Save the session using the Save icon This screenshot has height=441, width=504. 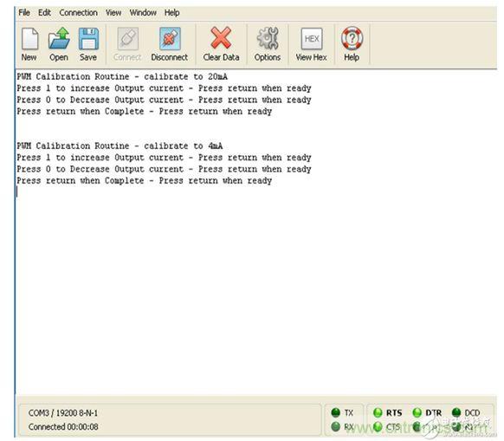click(88, 39)
